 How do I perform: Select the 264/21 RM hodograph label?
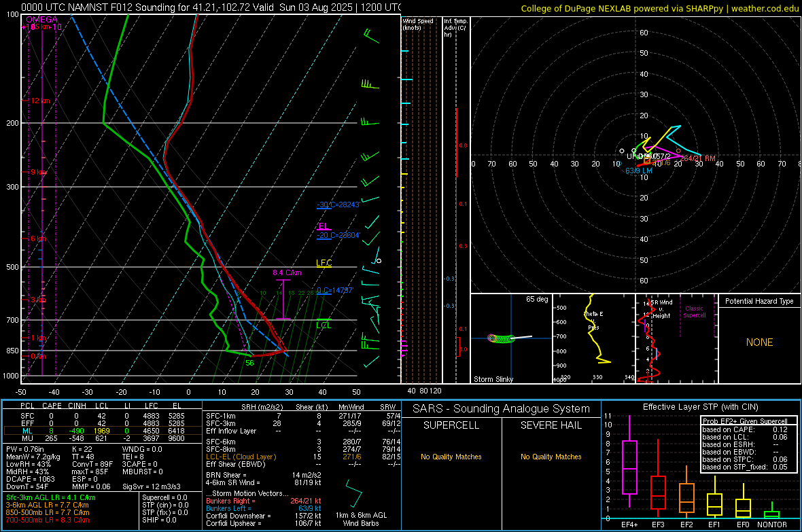point(697,158)
